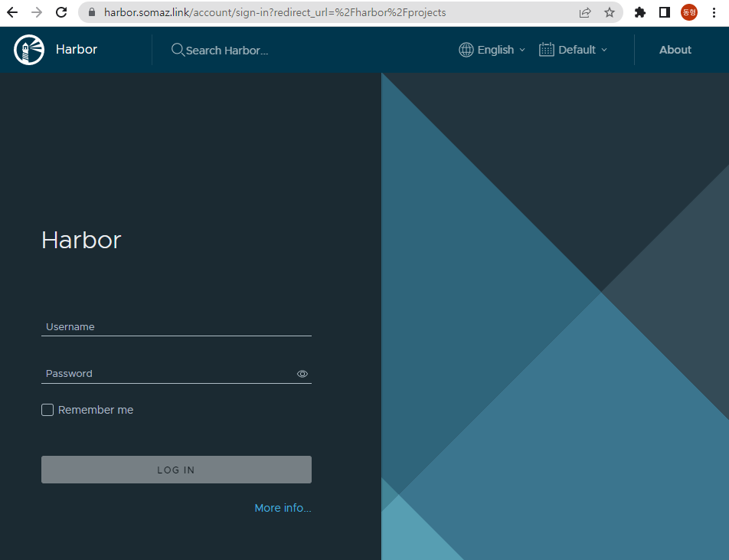
Task: Open the More info... link
Action: pos(283,508)
